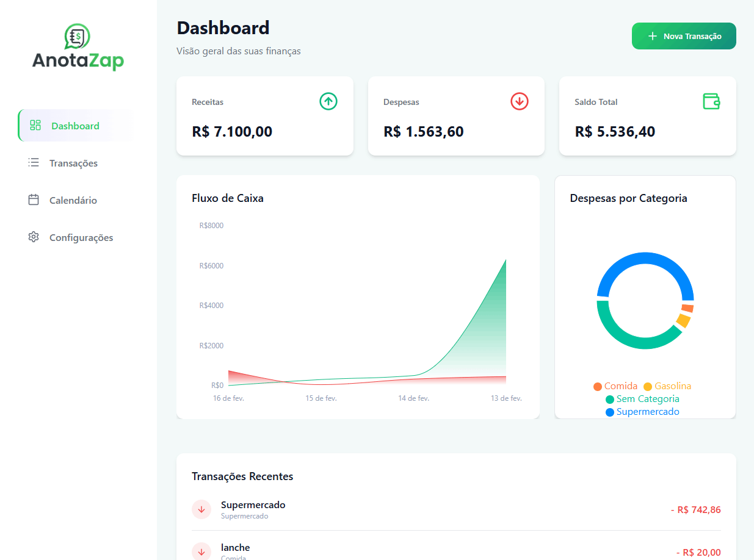Screen dimensions: 754x560
Task: Select the Dashboard grid icon in sidebar
Action: pos(35,125)
